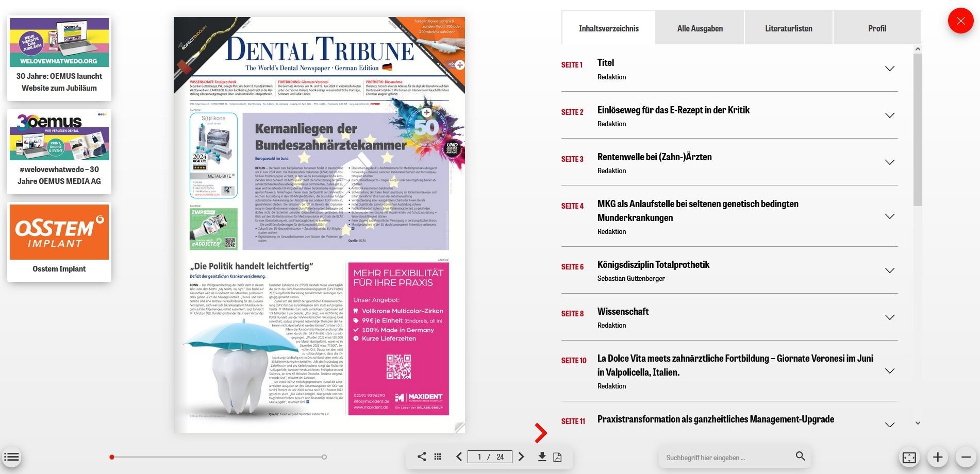Image resolution: width=980 pixels, height=474 pixels.
Task: Close the viewer with the red X button
Action: click(x=960, y=21)
